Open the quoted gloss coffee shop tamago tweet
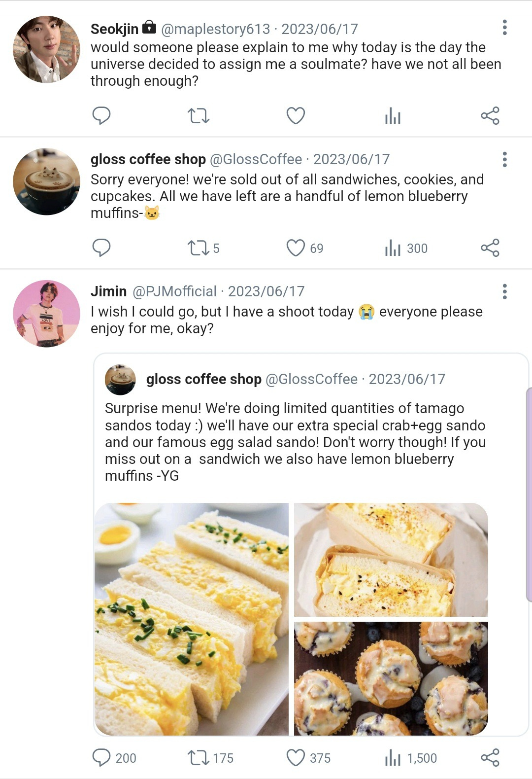Screen dimensions: 532x779 pos(296,434)
